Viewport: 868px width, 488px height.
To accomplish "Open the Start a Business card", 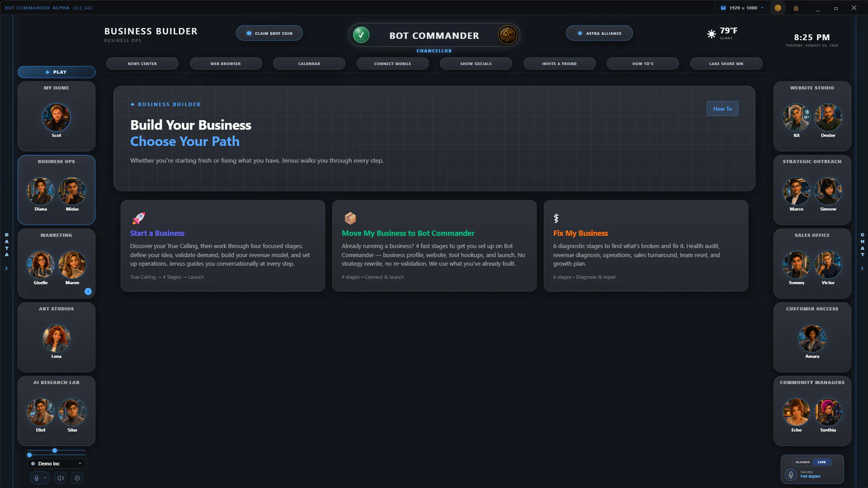I will click(x=223, y=246).
